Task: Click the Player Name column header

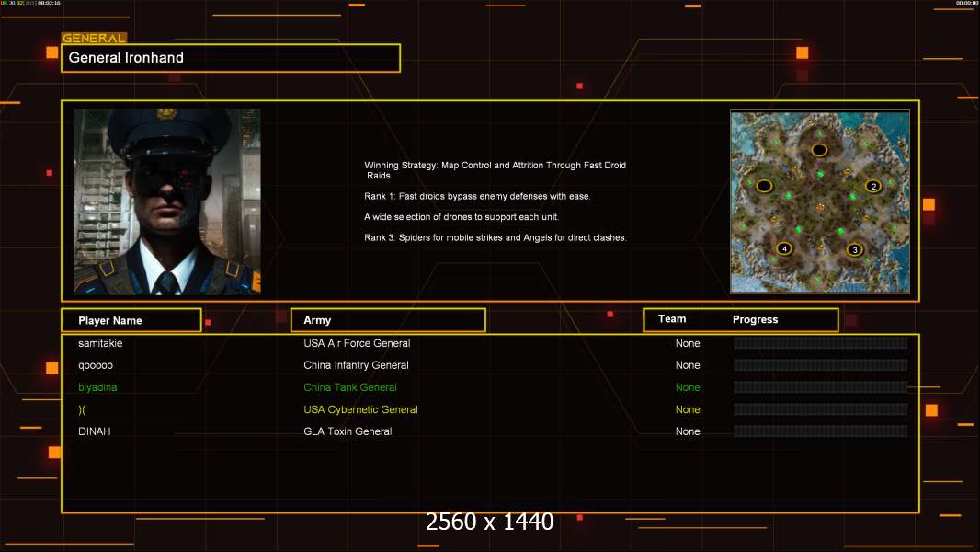Action: (x=131, y=320)
